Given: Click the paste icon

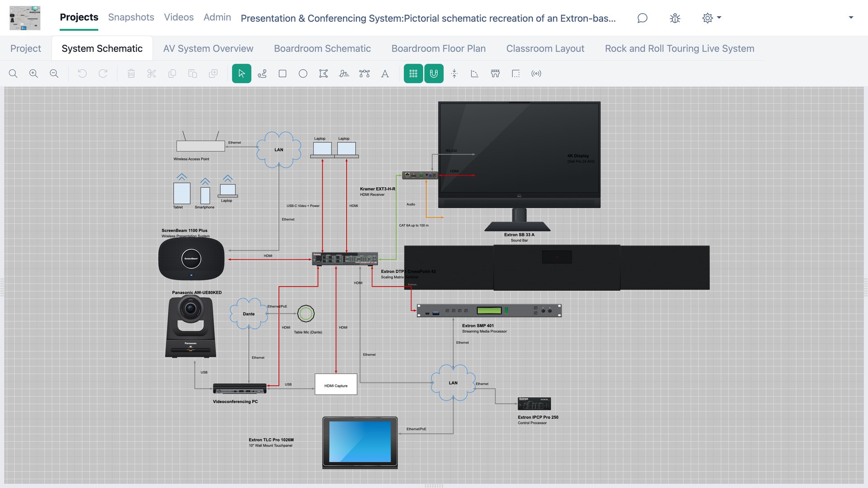Looking at the screenshot, I should click(193, 74).
